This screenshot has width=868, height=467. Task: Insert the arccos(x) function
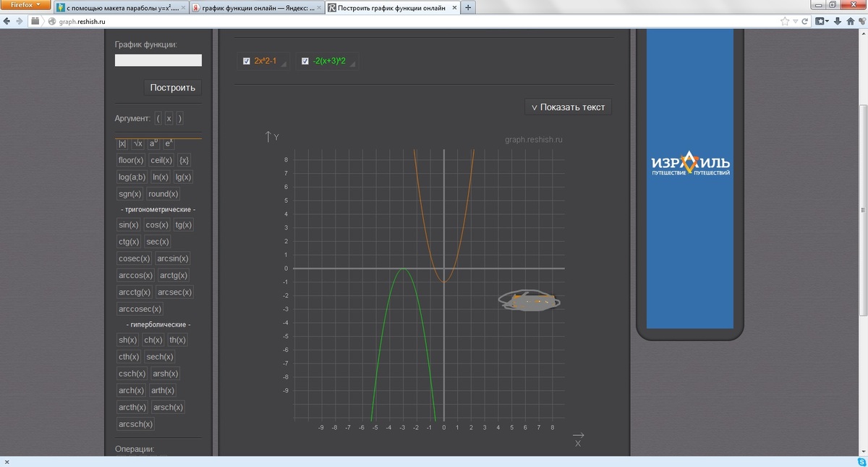click(x=135, y=275)
